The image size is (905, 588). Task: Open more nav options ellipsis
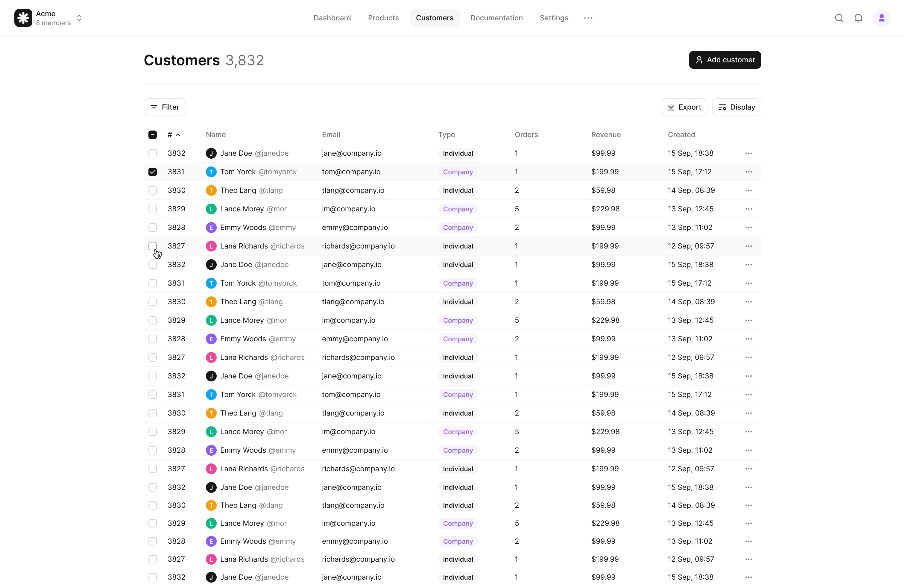[588, 18]
